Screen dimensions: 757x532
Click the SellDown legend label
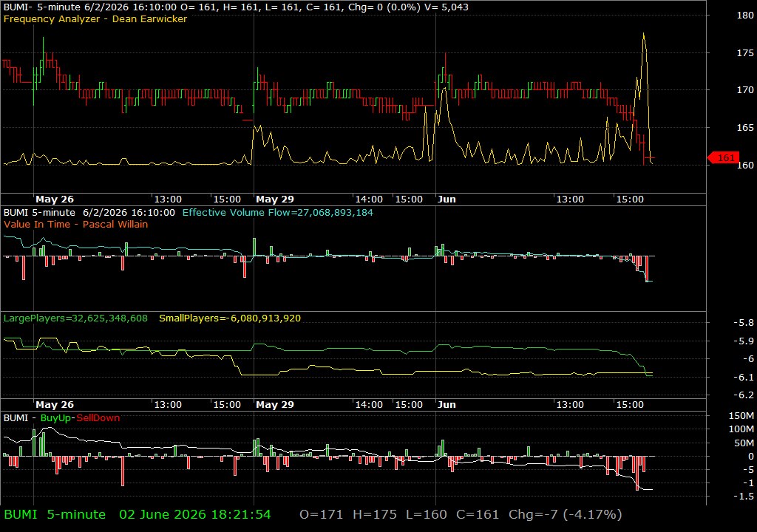[98, 418]
